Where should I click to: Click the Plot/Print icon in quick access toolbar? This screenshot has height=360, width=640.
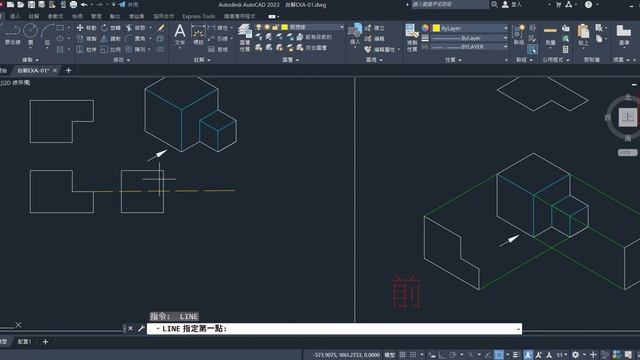73,4
